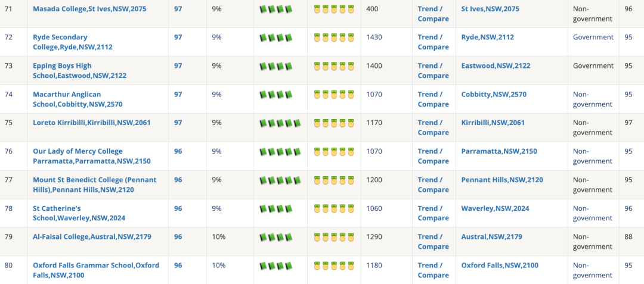
Task: Open Our Lady of Mercy College Parramatta link
Action: click(x=92, y=156)
